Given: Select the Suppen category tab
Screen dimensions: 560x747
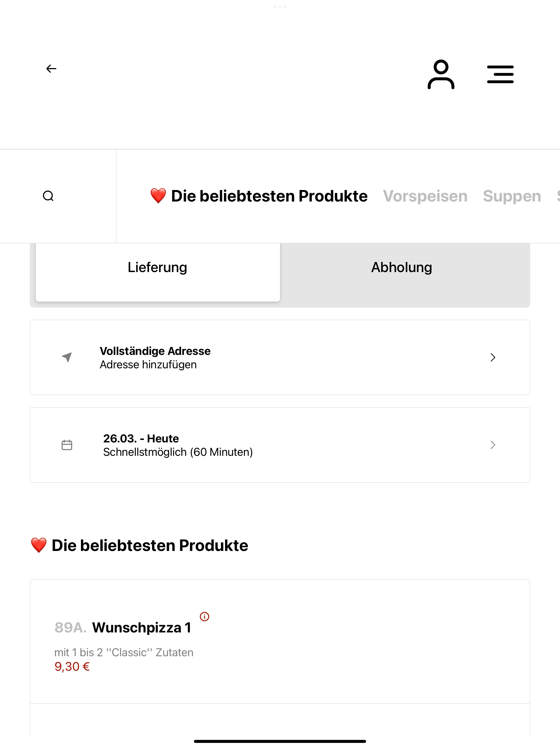Looking at the screenshot, I should tap(512, 196).
